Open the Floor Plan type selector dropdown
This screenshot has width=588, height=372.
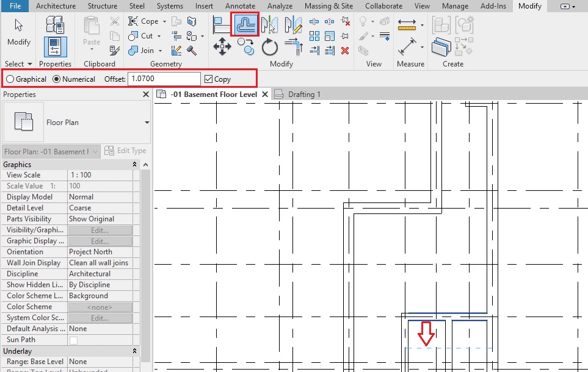(x=147, y=123)
